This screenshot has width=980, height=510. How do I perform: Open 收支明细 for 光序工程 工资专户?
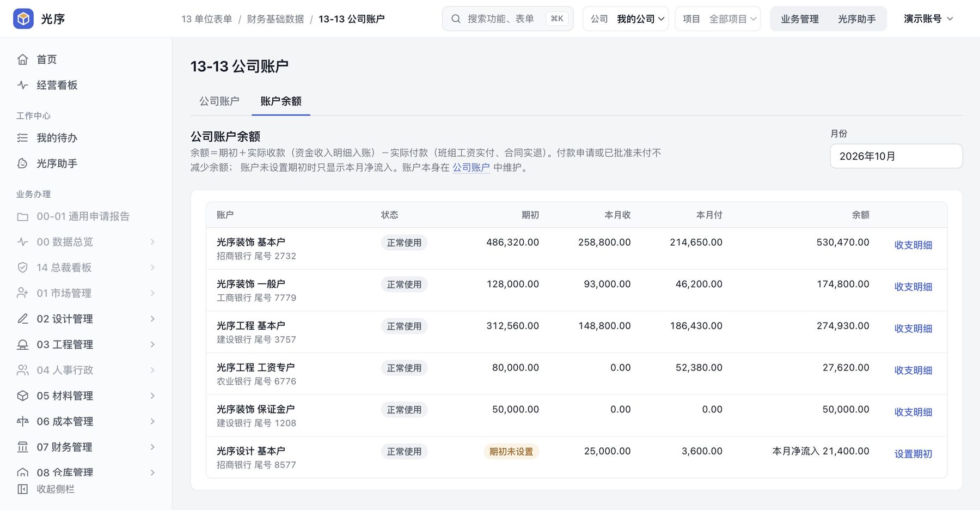click(x=913, y=371)
